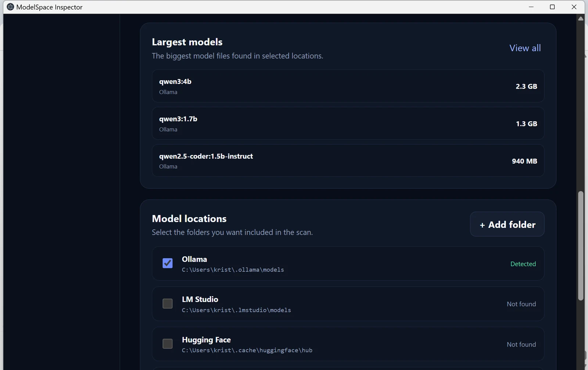
Task: Click the Ollama path C:\Users\krist\.ollama\models
Action: [233, 270]
